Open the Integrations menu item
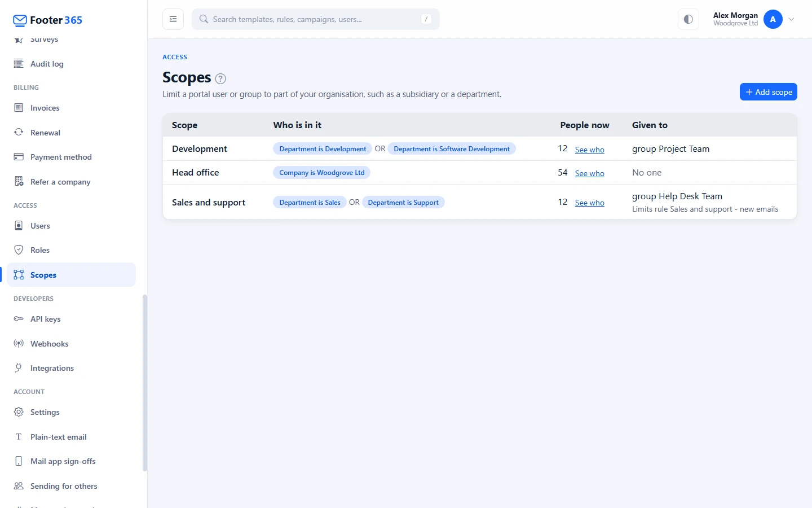The width and height of the screenshot is (812, 508). [x=71, y=367]
